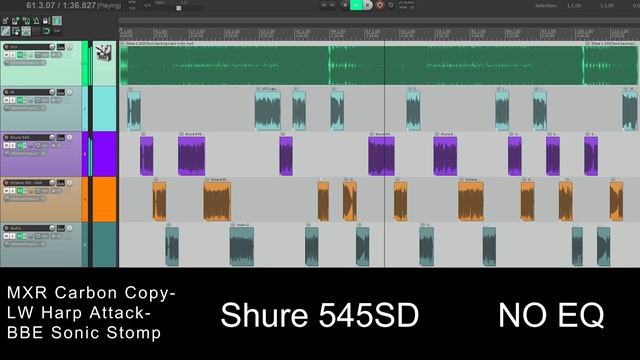
Task: Open the meter icon on the Audio track
Action: tap(61, 228)
